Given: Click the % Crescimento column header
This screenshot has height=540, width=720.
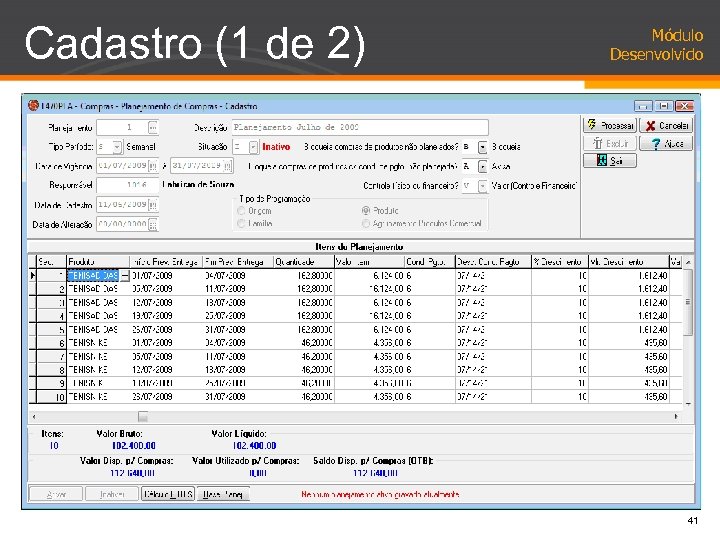Looking at the screenshot, I should click(560, 262).
